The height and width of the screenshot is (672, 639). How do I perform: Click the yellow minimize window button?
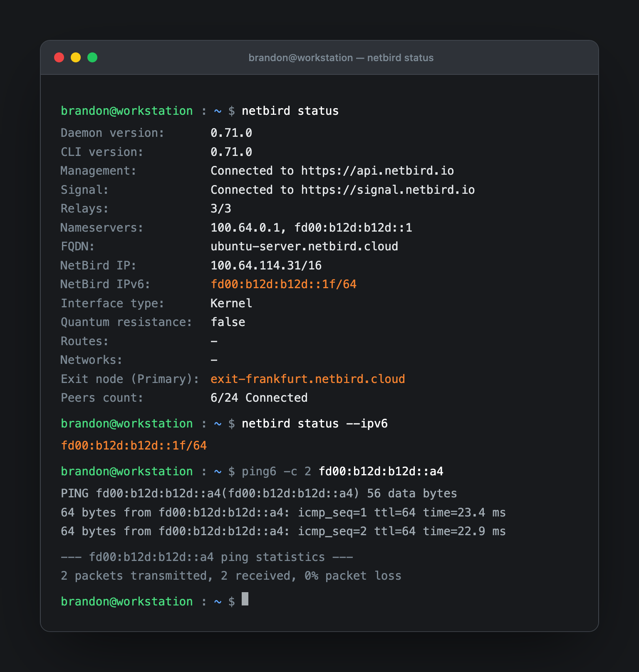76,57
